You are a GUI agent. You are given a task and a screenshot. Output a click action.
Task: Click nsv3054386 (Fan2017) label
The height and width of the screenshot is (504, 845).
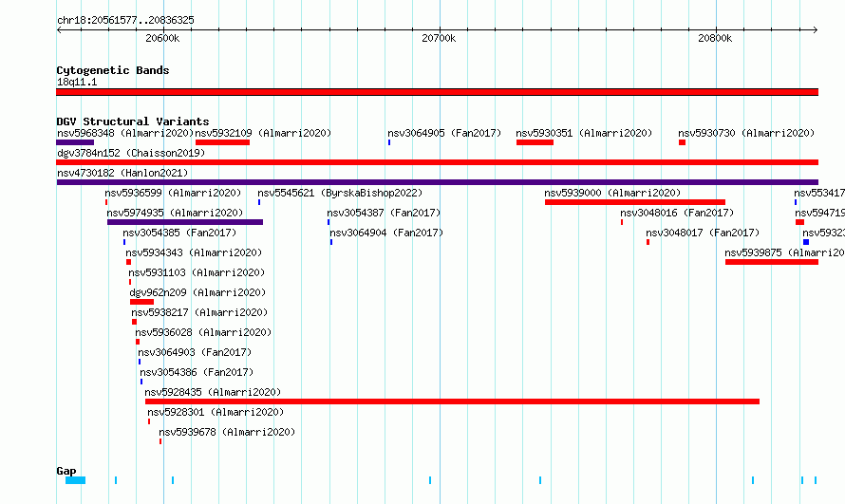(x=197, y=372)
